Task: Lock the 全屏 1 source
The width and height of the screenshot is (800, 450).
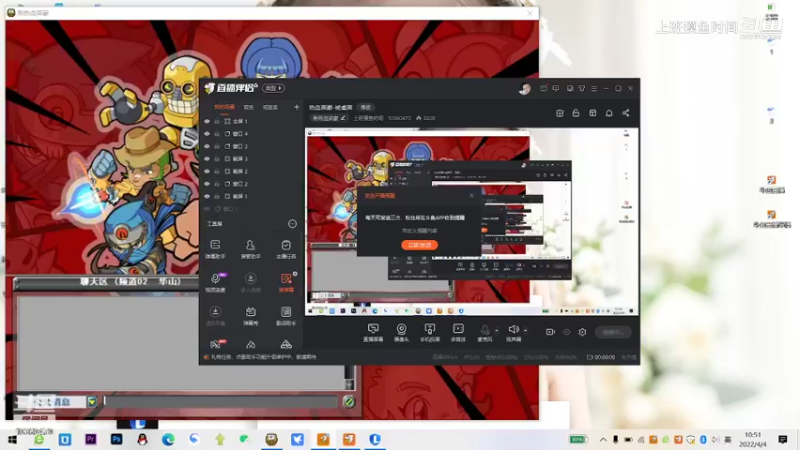Action: pos(217,121)
